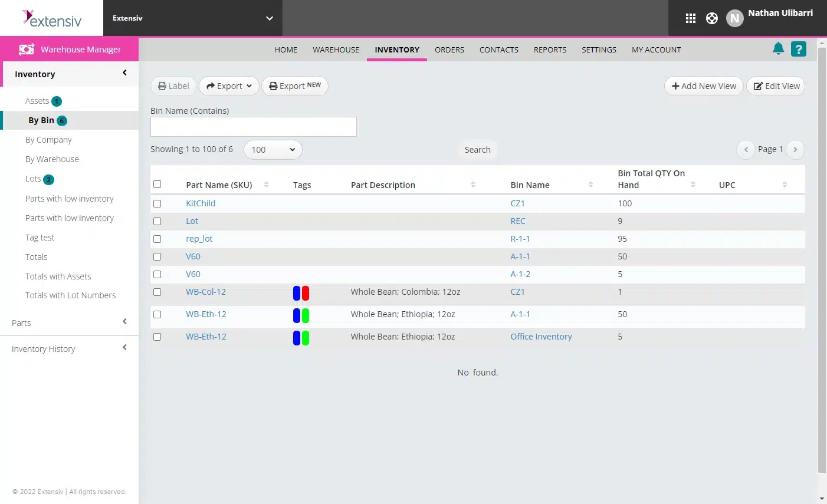Switch to the ORDERS tab

click(x=449, y=50)
